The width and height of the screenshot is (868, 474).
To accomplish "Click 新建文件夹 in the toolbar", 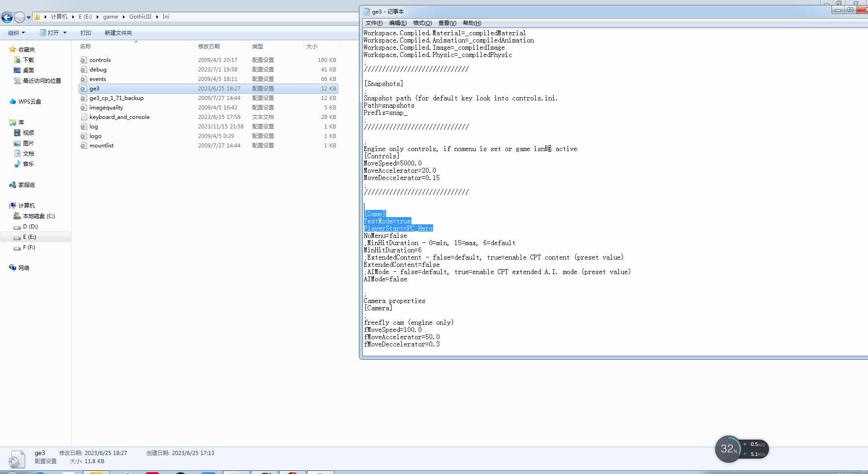I will [118, 33].
